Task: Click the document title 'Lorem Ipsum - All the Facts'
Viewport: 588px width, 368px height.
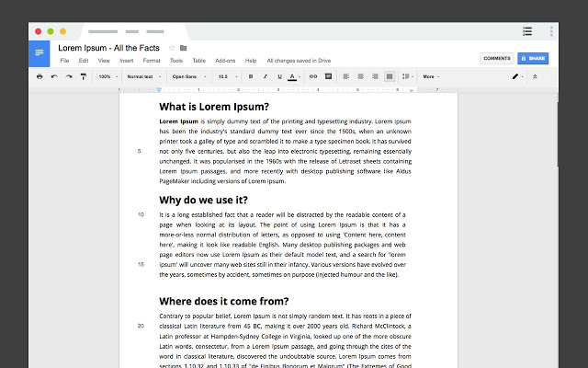Action: [x=108, y=48]
